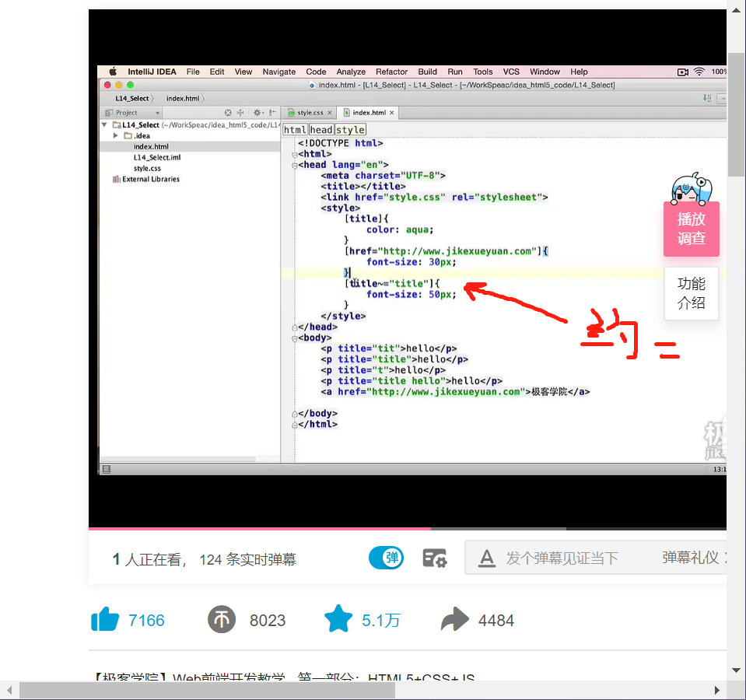Collapse the L14_Select project root
The image size is (746, 700).
104,124
